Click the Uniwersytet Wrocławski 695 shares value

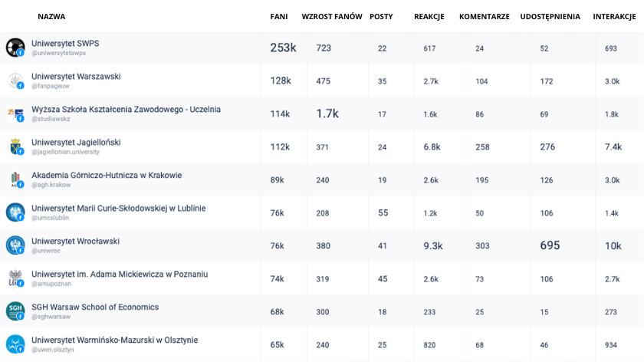pos(550,245)
